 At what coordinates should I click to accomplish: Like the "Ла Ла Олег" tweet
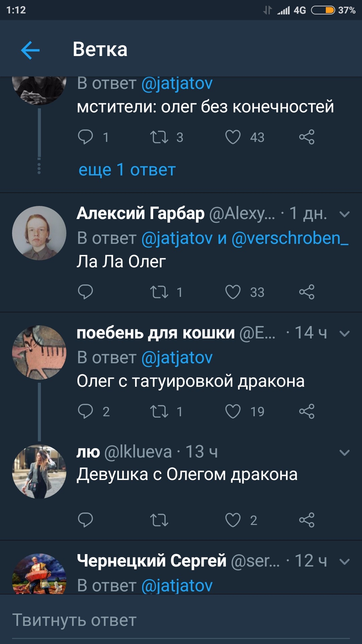[233, 292]
